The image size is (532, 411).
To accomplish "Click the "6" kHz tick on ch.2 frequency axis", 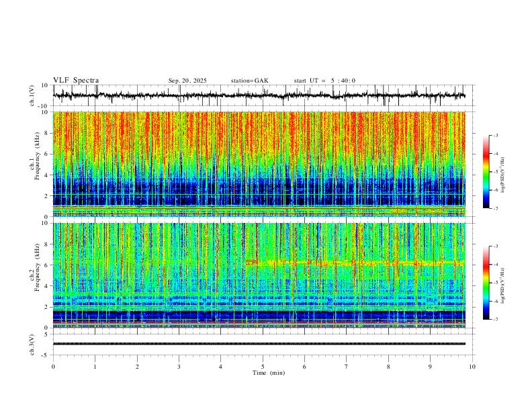I will pyautogui.click(x=47, y=265).
